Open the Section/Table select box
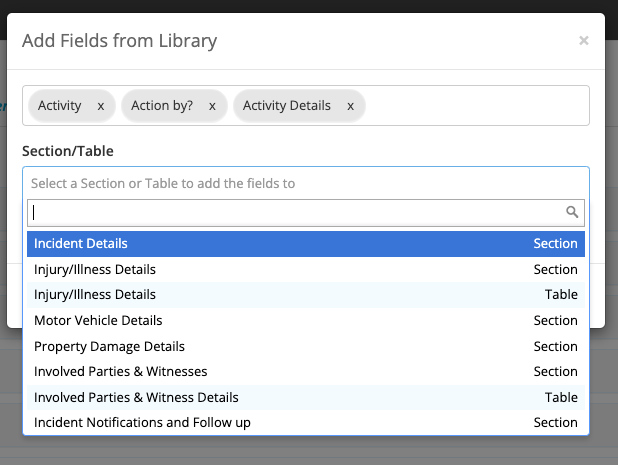Viewport: 618px width, 465px height. [x=305, y=183]
